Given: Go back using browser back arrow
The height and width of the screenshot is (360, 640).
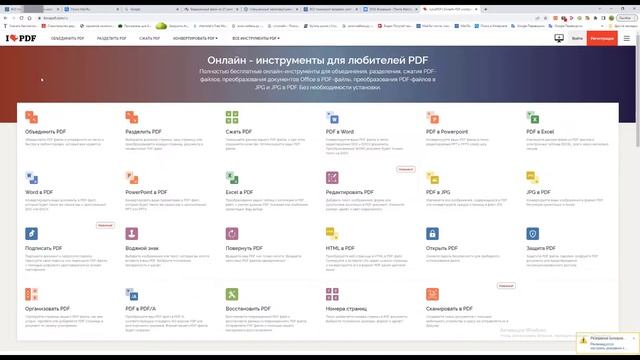Looking at the screenshot, I should click(5, 18).
